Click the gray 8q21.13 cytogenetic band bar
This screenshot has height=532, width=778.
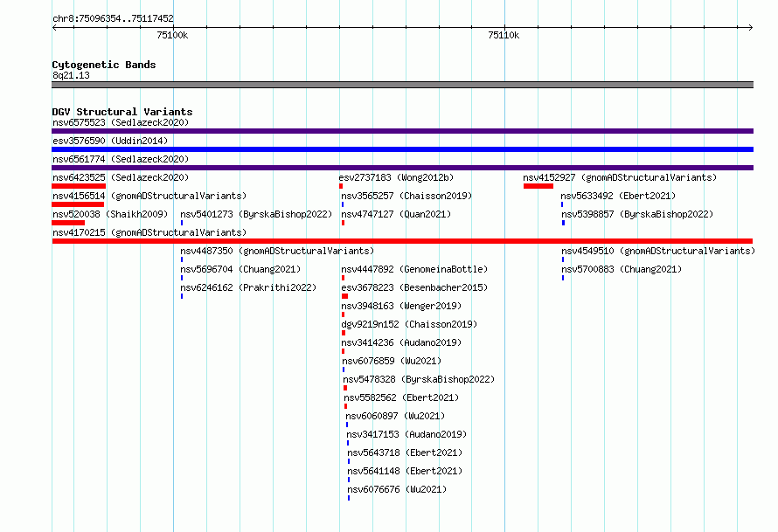[x=402, y=85]
